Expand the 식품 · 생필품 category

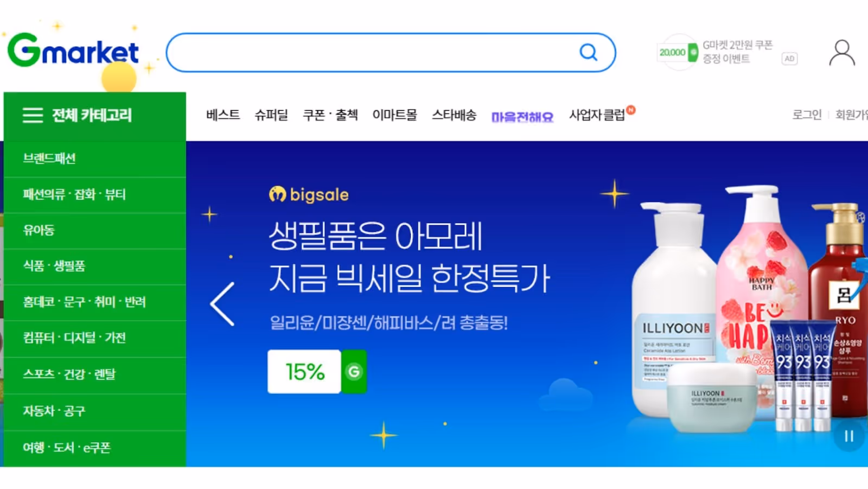[x=95, y=266]
